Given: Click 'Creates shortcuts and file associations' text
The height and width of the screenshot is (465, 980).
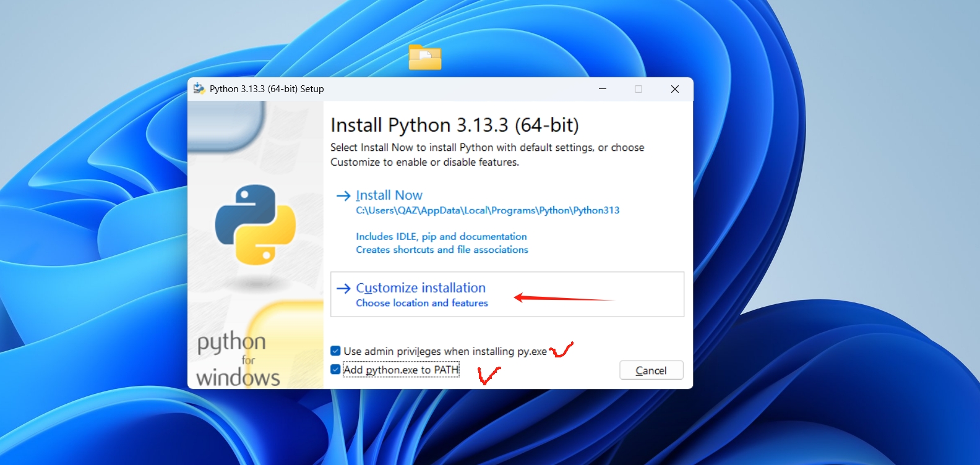Looking at the screenshot, I should [442, 250].
